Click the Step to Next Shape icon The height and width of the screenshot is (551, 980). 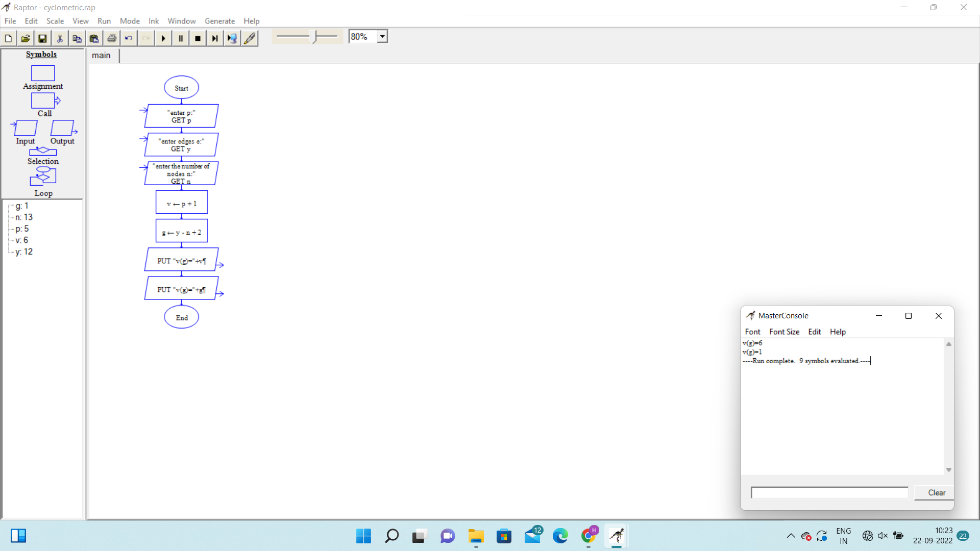(215, 38)
